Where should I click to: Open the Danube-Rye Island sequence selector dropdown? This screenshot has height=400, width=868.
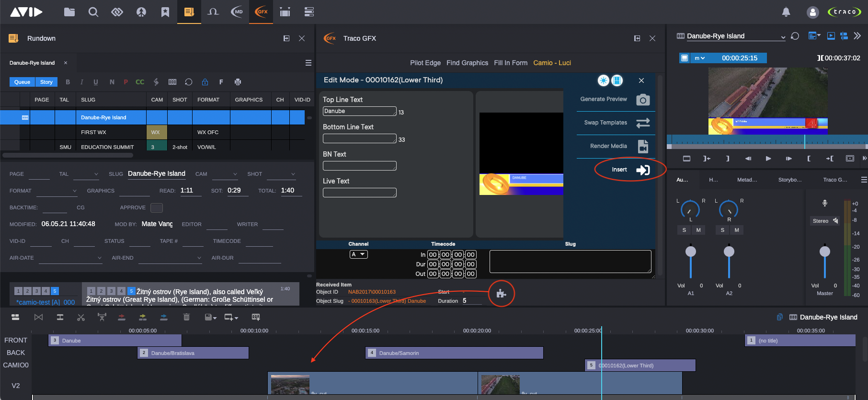[x=783, y=37]
